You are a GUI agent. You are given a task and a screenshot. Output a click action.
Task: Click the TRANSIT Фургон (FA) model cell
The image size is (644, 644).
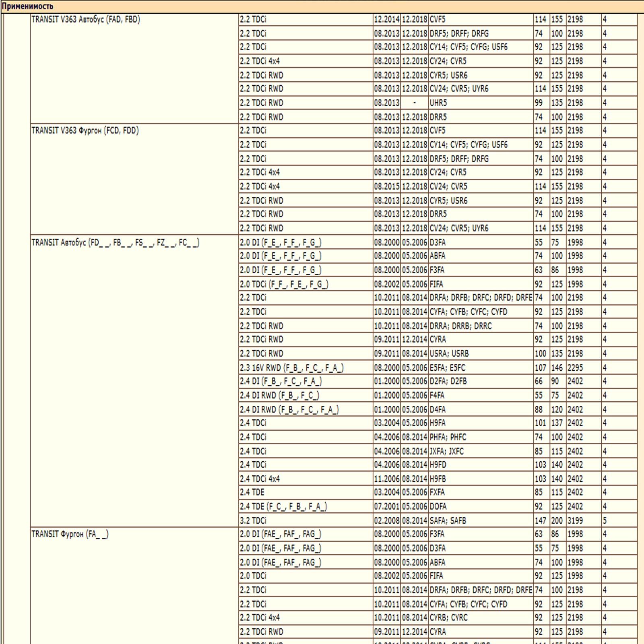(x=70, y=534)
